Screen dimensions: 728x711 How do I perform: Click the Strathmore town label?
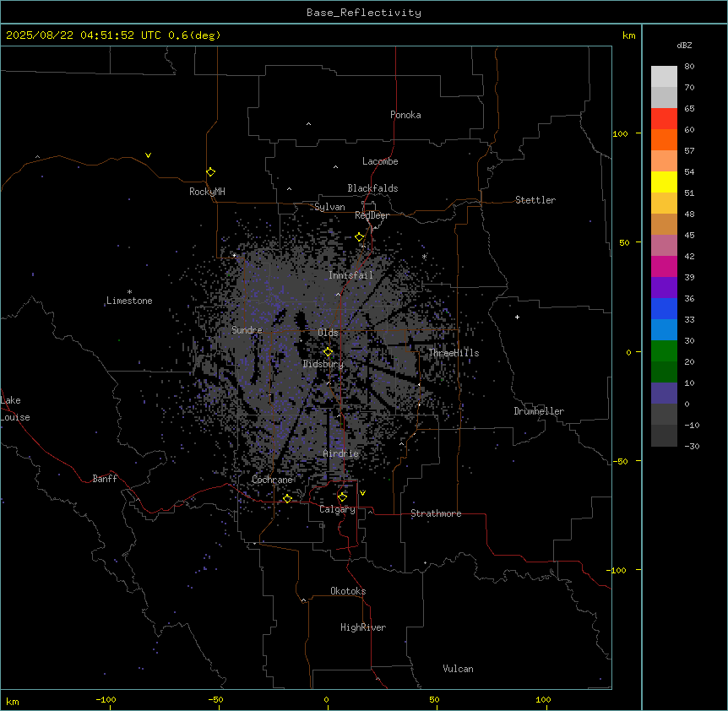(x=436, y=513)
